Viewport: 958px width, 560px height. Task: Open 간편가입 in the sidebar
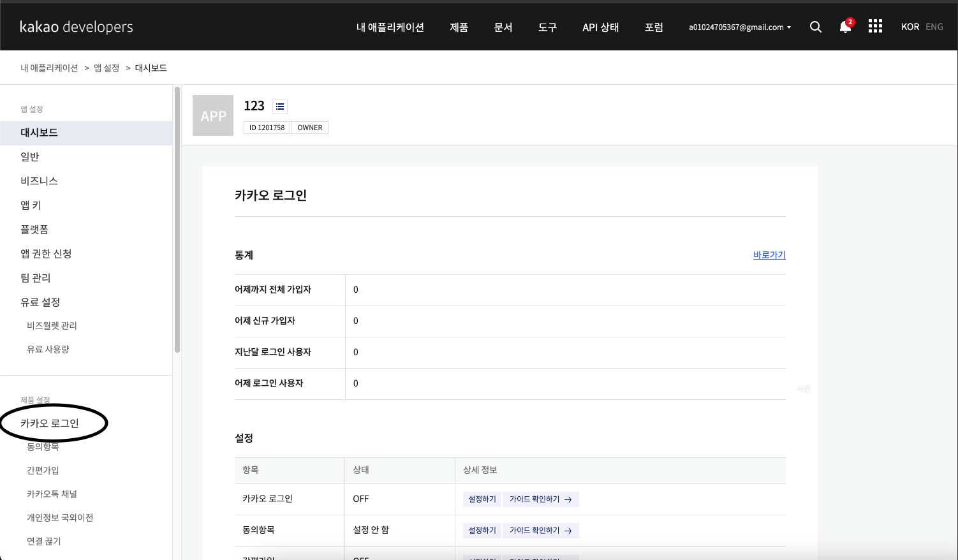pos(43,470)
